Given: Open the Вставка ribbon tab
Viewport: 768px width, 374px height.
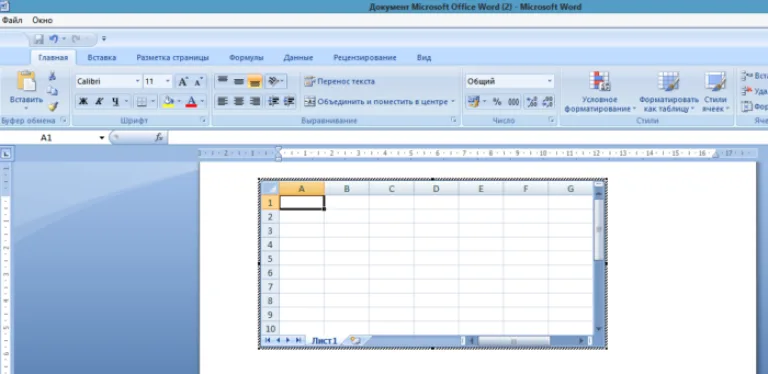Looking at the screenshot, I should 102,57.
